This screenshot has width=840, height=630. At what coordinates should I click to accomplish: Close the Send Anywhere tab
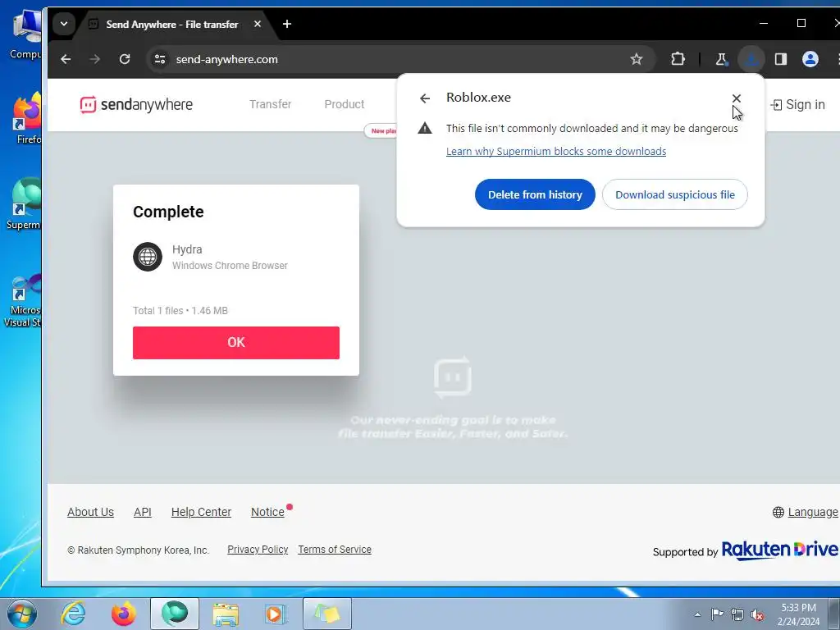[x=258, y=24]
